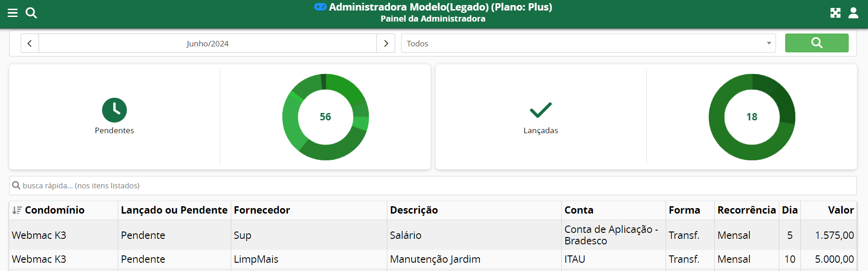Click the Lançadas checkmark icon
This screenshot has width=868, height=271.
pos(540,110)
